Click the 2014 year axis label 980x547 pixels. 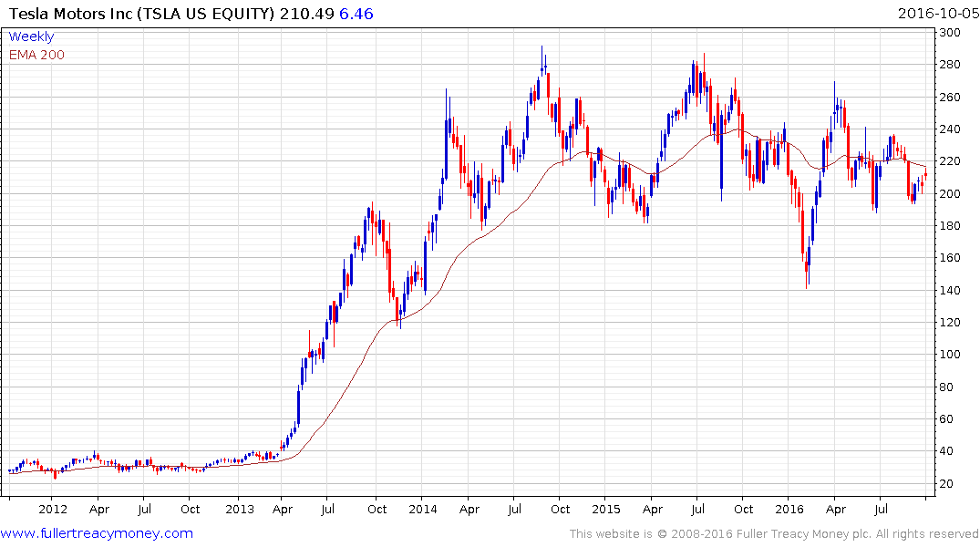tap(422, 509)
